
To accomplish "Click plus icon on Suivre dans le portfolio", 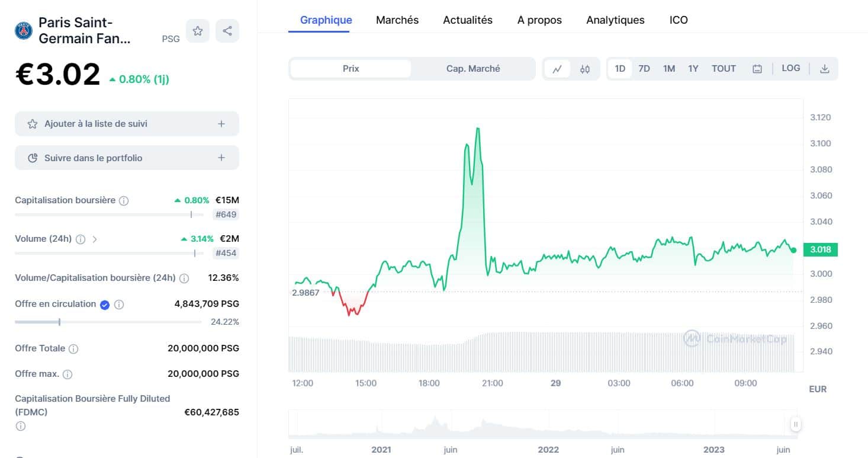I will tap(221, 158).
